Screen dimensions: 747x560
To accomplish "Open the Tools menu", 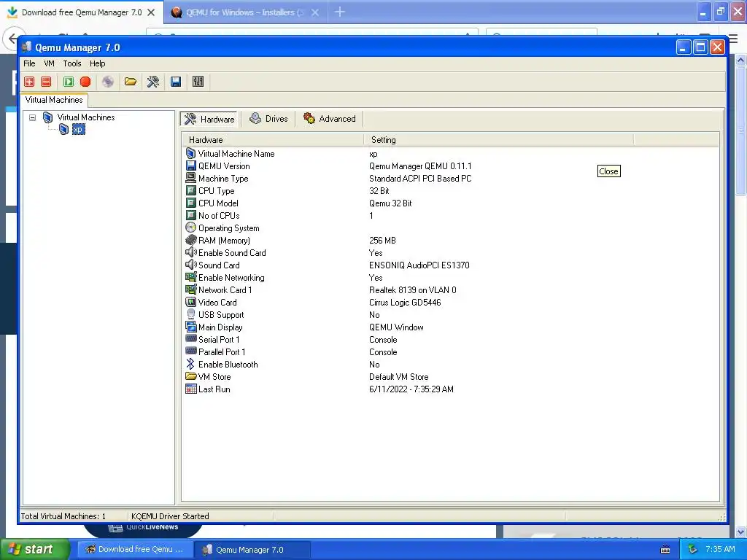I will pos(72,63).
